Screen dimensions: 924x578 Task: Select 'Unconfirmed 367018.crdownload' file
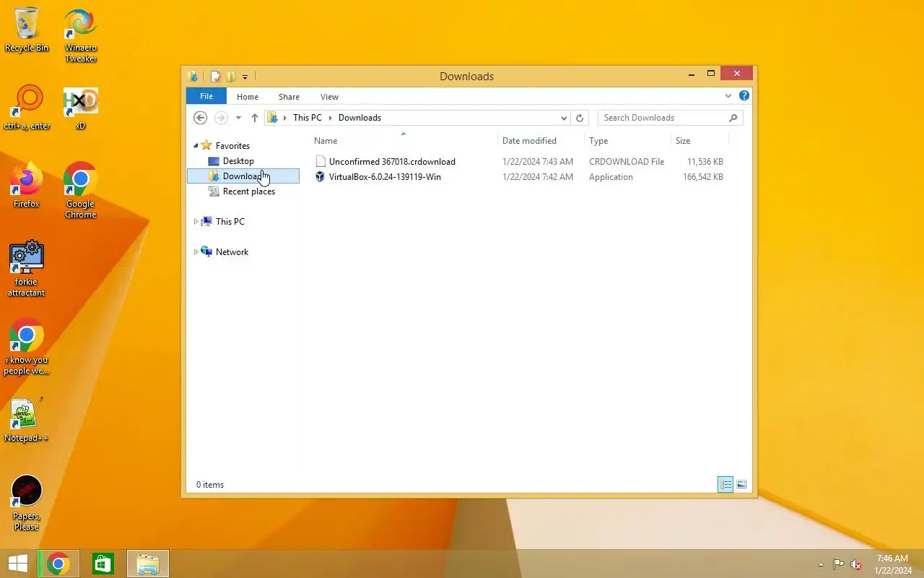[392, 162]
